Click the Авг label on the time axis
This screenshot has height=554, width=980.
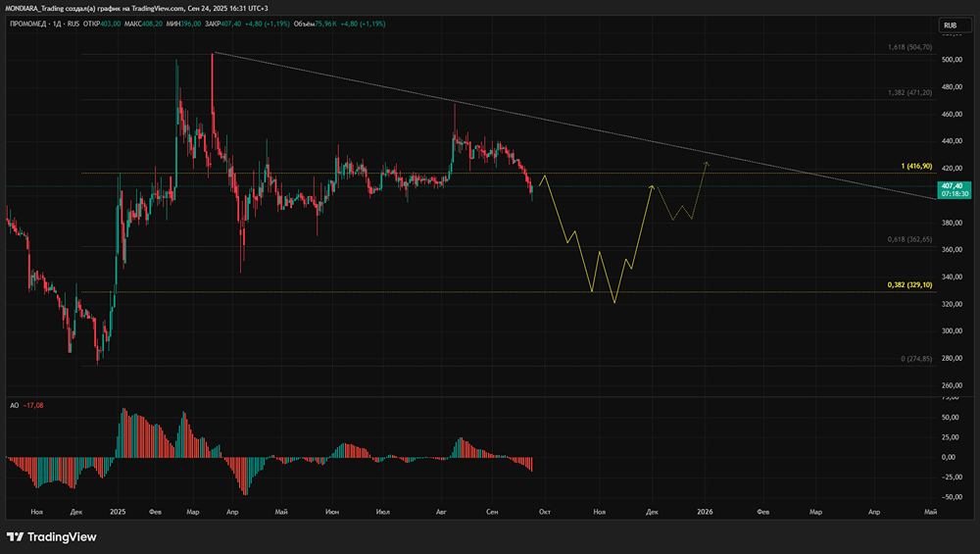(441, 512)
